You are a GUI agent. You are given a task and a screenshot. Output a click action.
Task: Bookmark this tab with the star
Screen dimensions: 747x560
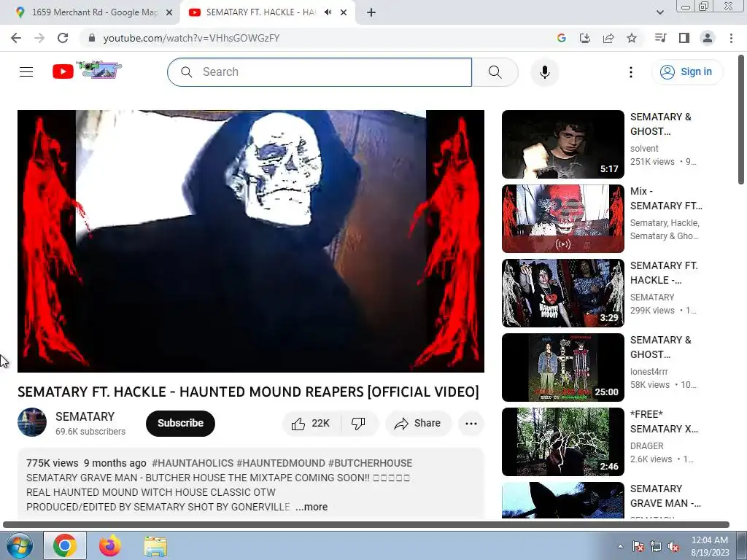click(x=632, y=38)
